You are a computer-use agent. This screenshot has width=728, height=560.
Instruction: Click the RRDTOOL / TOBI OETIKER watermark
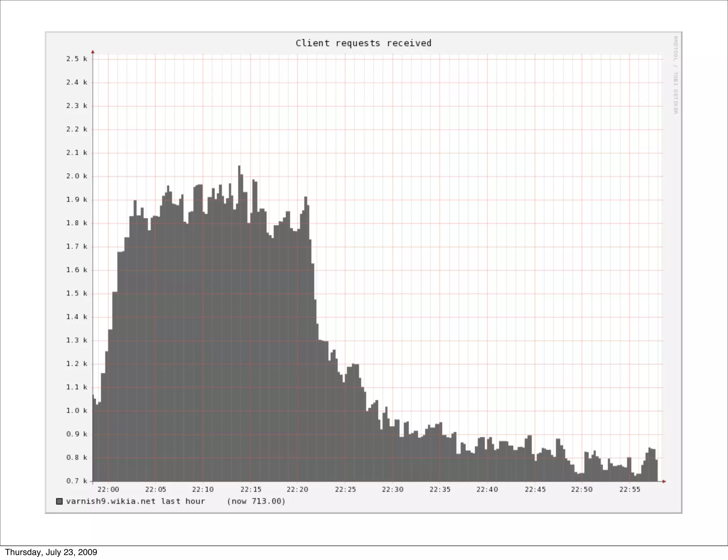point(675,75)
